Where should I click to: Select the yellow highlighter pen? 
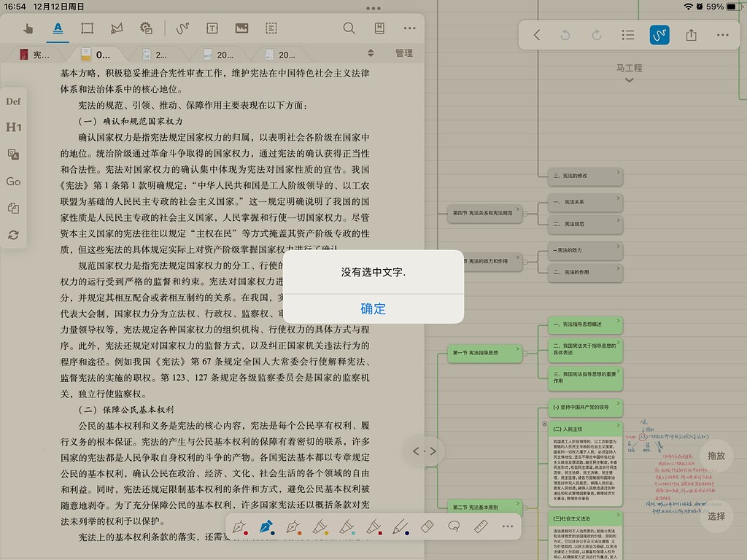coord(320,526)
